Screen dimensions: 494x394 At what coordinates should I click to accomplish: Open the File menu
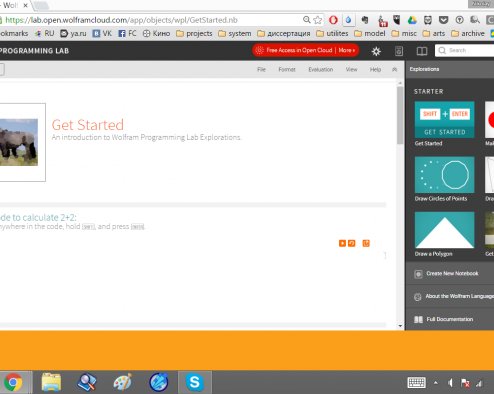tap(261, 69)
